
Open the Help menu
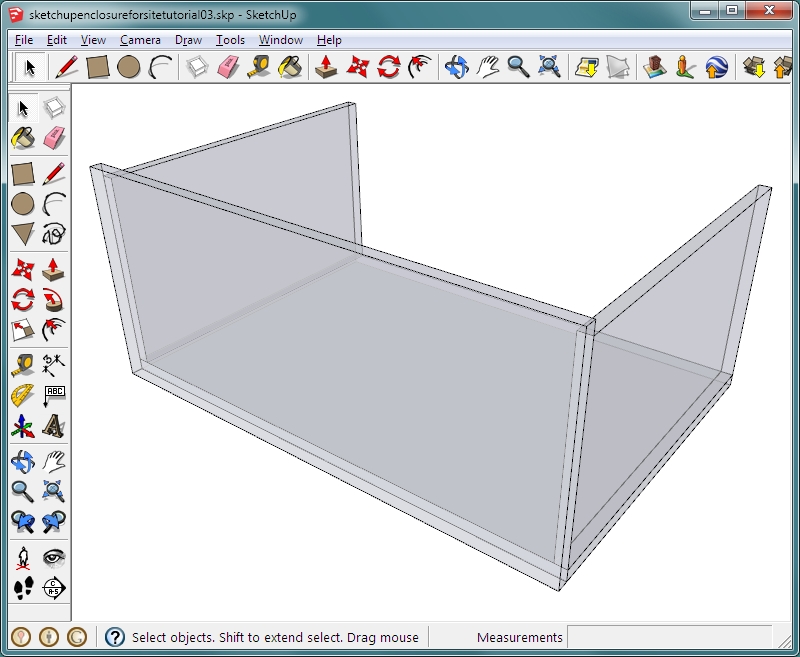[x=329, y=40]
